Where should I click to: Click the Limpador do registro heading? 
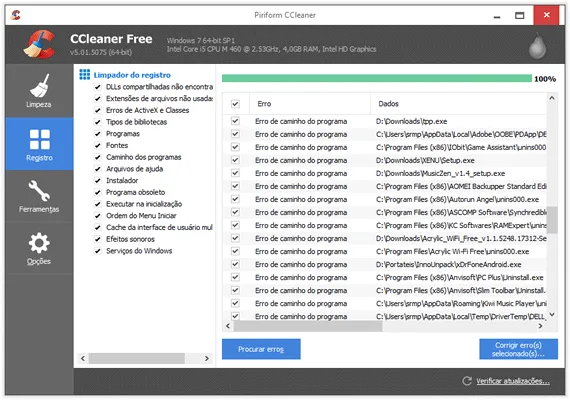[132, 75]
